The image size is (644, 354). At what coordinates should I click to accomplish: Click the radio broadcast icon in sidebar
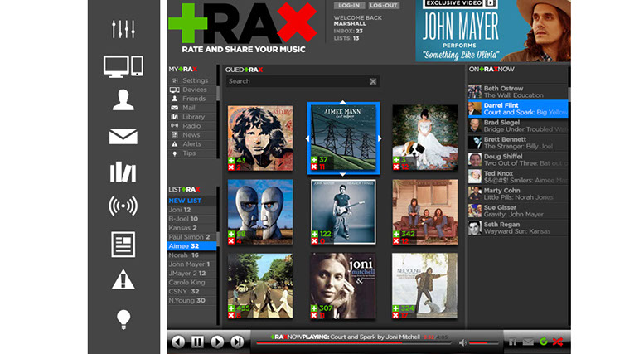pyautogui.click(x=123, y=206)
